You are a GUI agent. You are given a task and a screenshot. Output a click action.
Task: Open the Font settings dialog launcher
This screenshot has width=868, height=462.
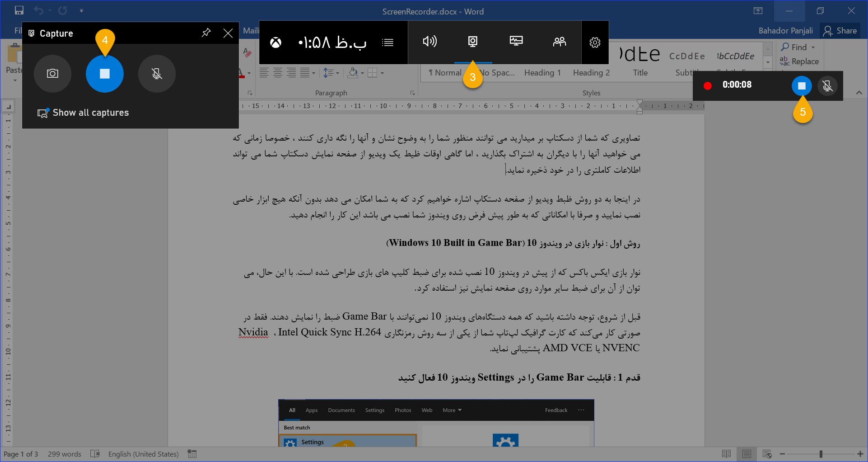[x=250, y=93]
